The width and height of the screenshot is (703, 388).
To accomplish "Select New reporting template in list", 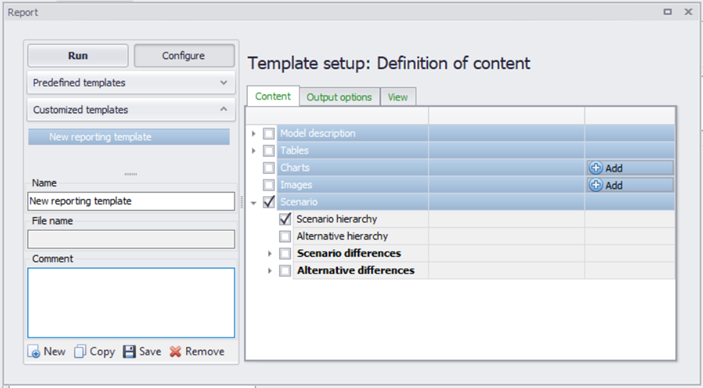I will pyautogui.click(x=129, y=137).
